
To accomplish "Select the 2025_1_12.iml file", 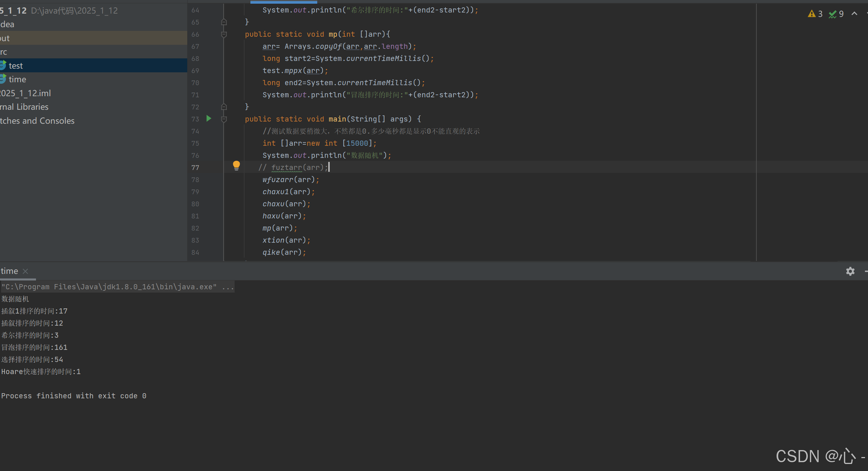I will pos(25,93).
